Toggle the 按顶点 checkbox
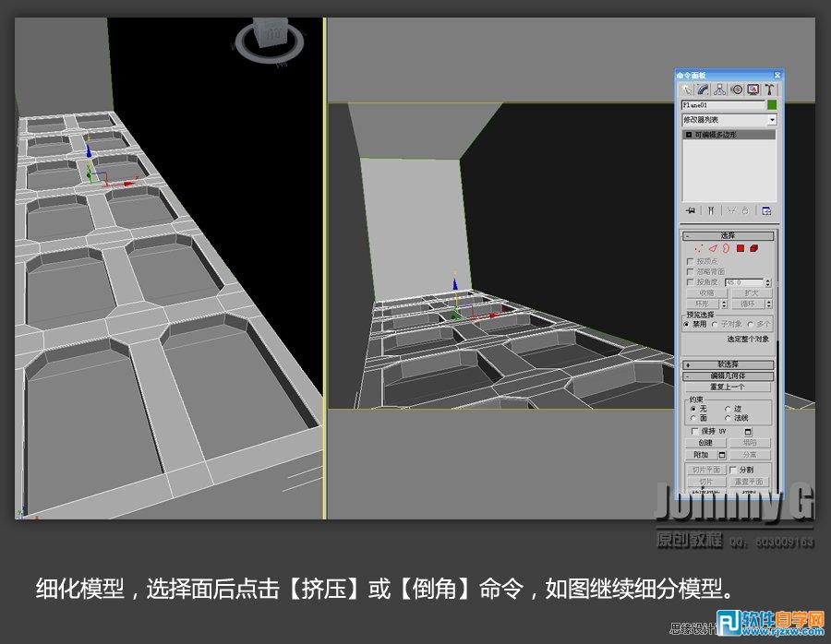The image size is (831, 644). pos(690,262)
